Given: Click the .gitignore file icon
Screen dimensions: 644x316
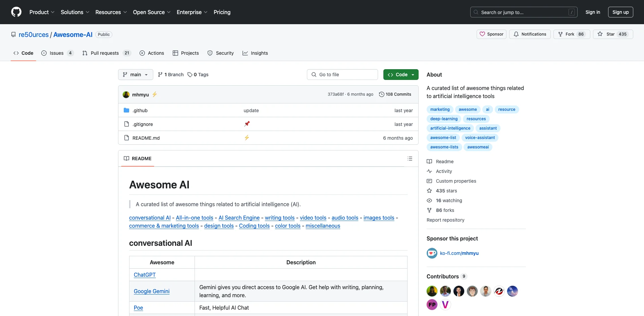Looking at the screenshot, I should 126,124.
